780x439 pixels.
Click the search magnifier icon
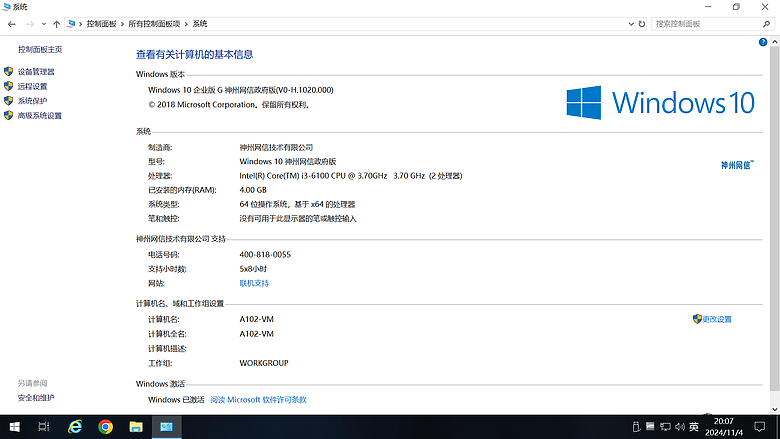coord(767,24)
